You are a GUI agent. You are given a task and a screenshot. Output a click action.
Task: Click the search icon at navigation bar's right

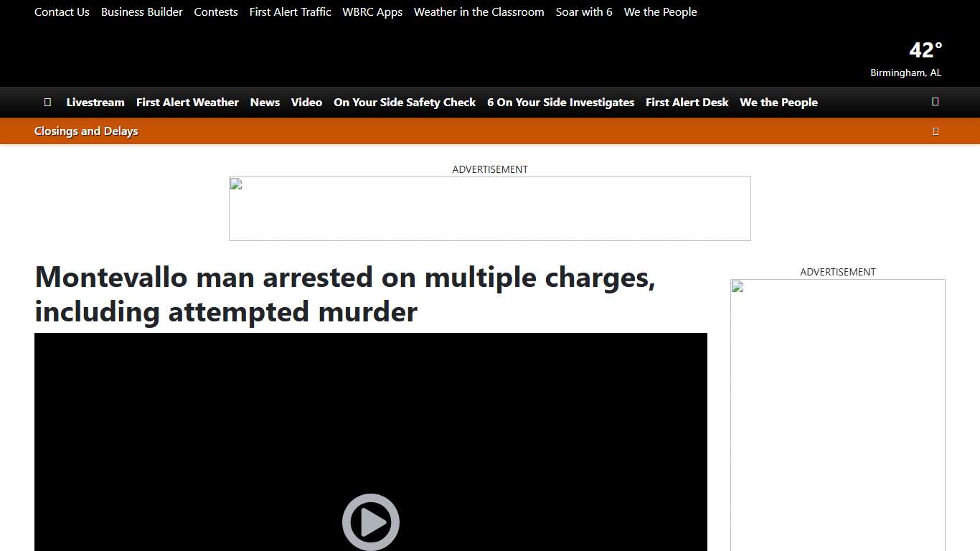click(x=935, y=102)
